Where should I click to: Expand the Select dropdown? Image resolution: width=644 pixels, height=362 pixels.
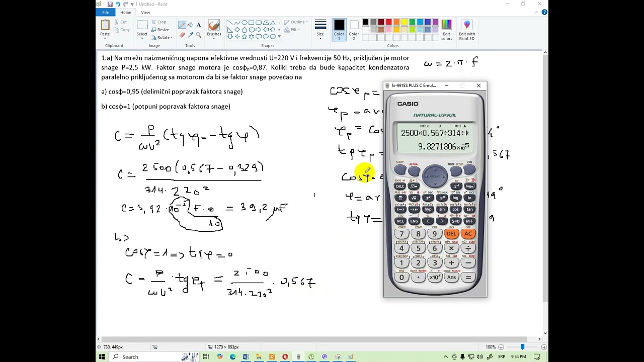pyautogui.click(x=142, y=39)
